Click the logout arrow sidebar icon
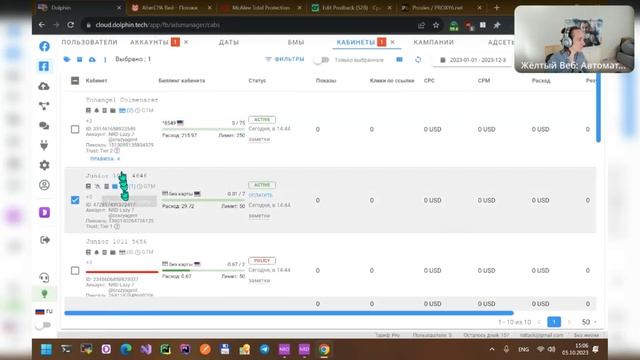This screenshot has width=640, height=360. click(44, 240)
